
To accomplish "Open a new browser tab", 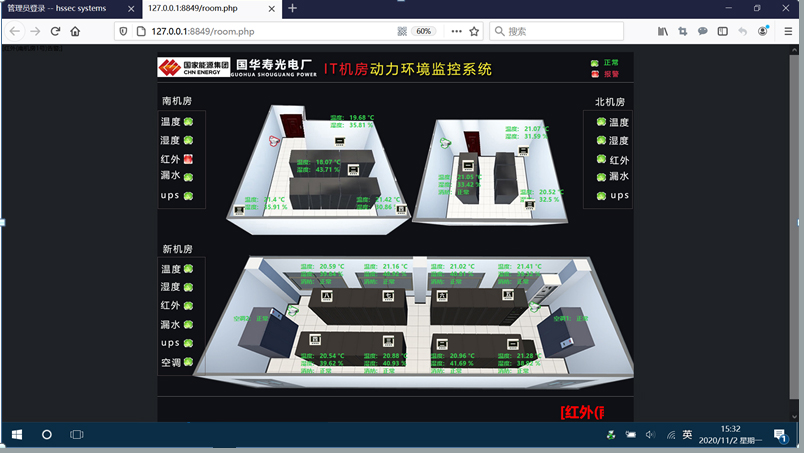I will tap(293, 8).
